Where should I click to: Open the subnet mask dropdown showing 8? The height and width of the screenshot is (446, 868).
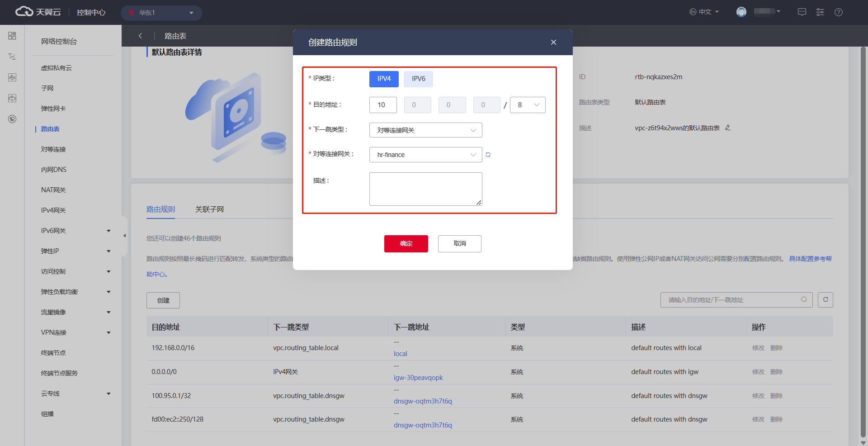pyautogui.click(x=527, y=105)
